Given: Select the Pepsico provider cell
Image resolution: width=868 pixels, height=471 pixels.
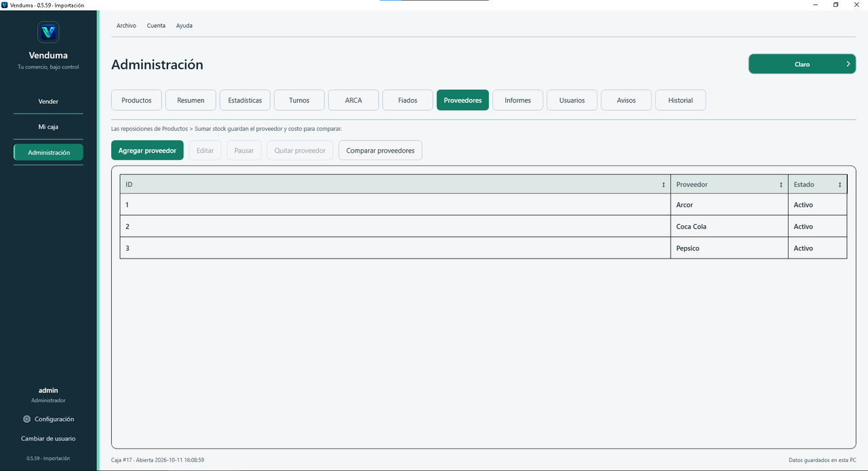Looking at the screenshot, I should [x=729, y=248].
